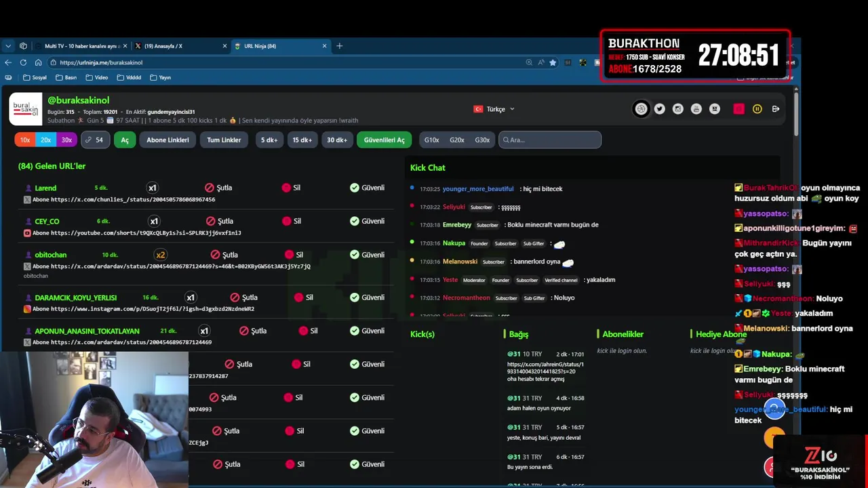Filter links by the Instagram icon
Screen dimensions: 868x488
pos(677,108)
